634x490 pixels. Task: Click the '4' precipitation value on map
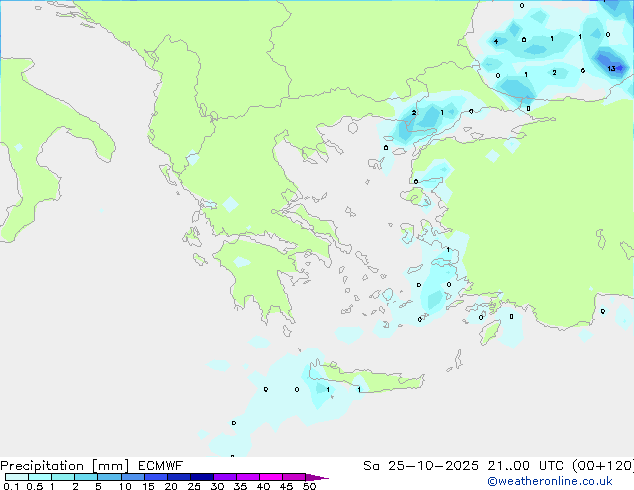pos(496,41)
